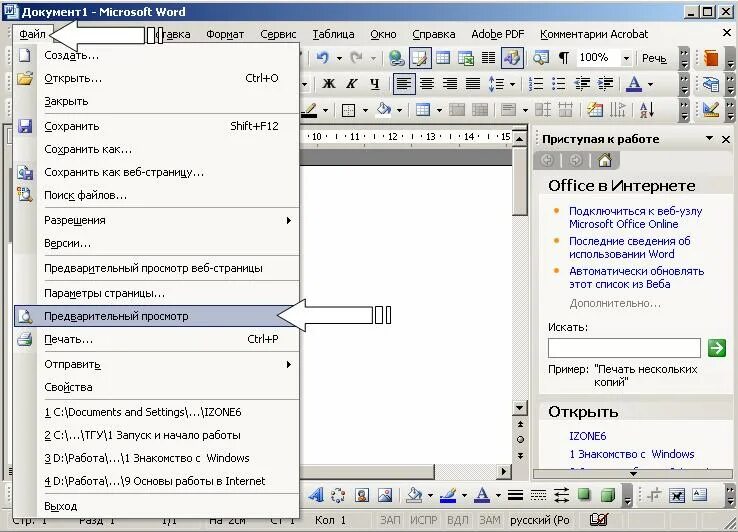738x532 pixels.
Task: Click the Insert Picture icon on Drawing toolbar
Action: [x=385, y=495]
